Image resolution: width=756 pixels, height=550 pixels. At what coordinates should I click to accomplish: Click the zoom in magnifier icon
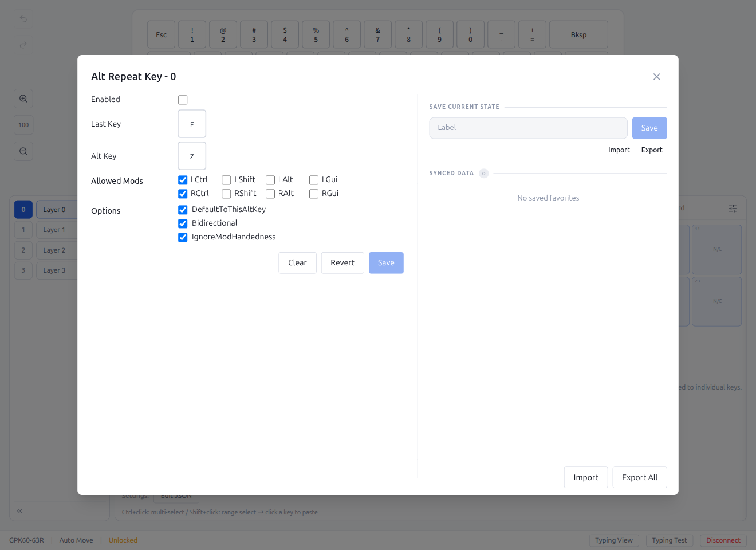23,99
